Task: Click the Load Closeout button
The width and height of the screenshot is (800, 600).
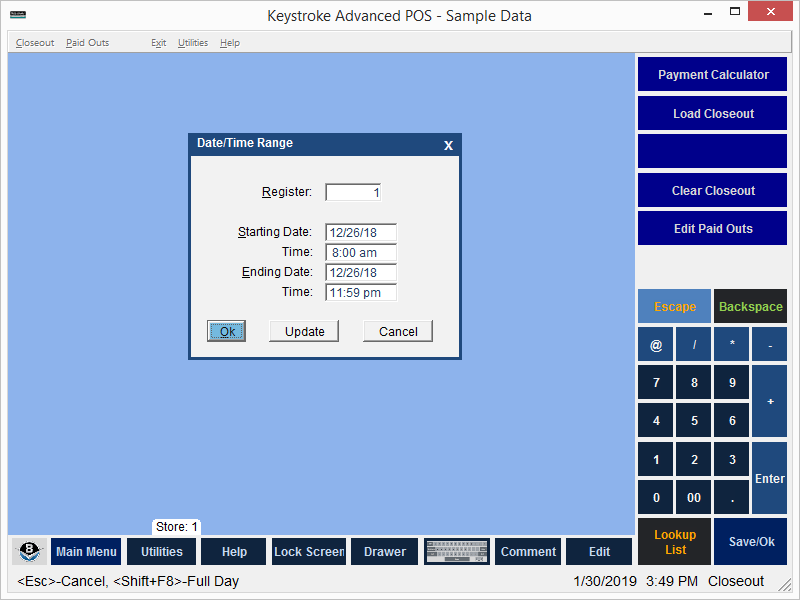Action: [712, 113]
